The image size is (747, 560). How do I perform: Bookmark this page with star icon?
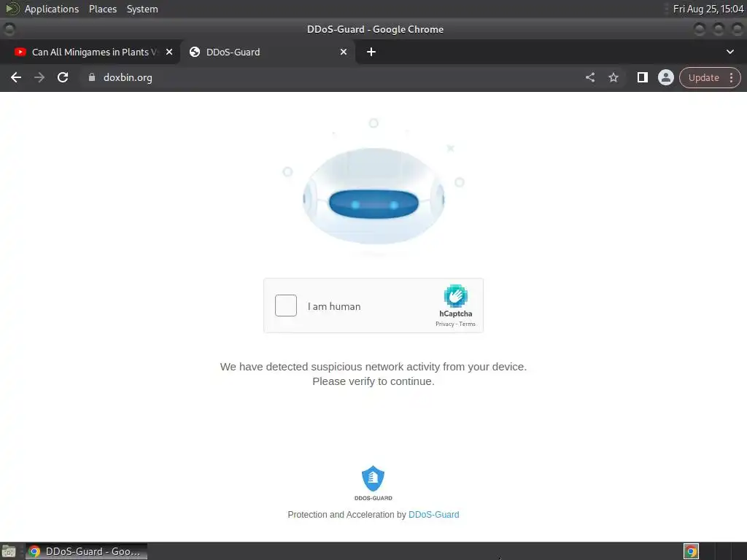(614, 77)
